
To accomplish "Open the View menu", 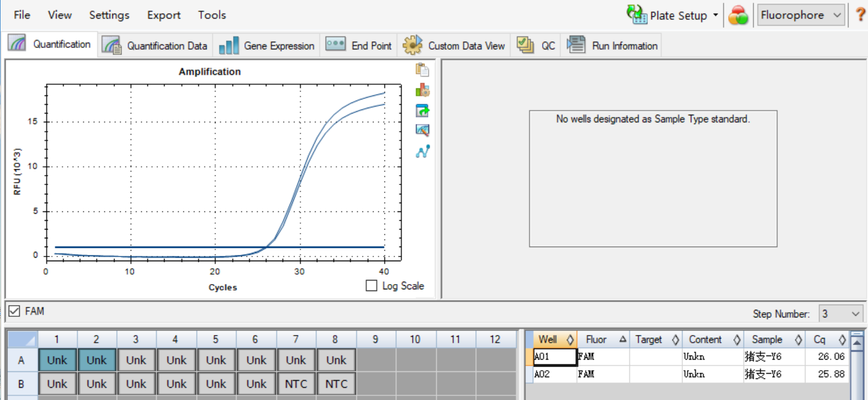I will click(60, 15).
